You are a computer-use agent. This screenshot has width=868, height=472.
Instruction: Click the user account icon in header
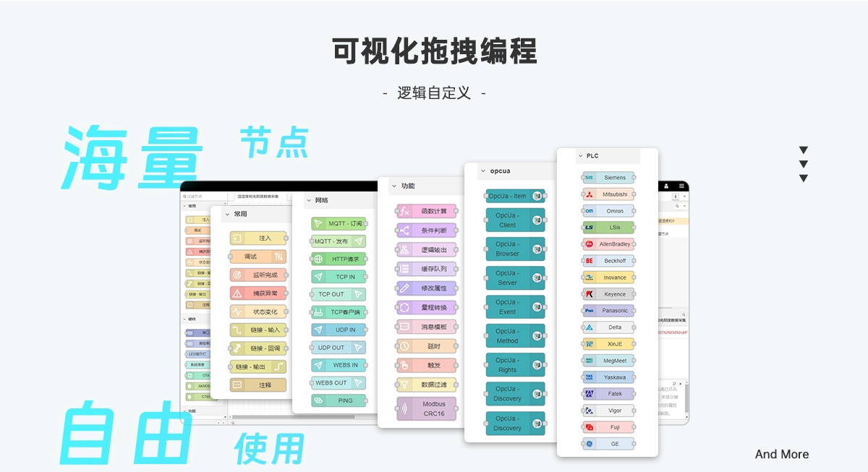tap(666, 186)
